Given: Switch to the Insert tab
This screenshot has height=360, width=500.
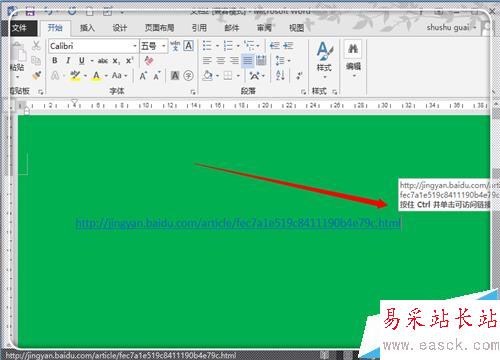Looking at the screenshot, I should point(87,28).
